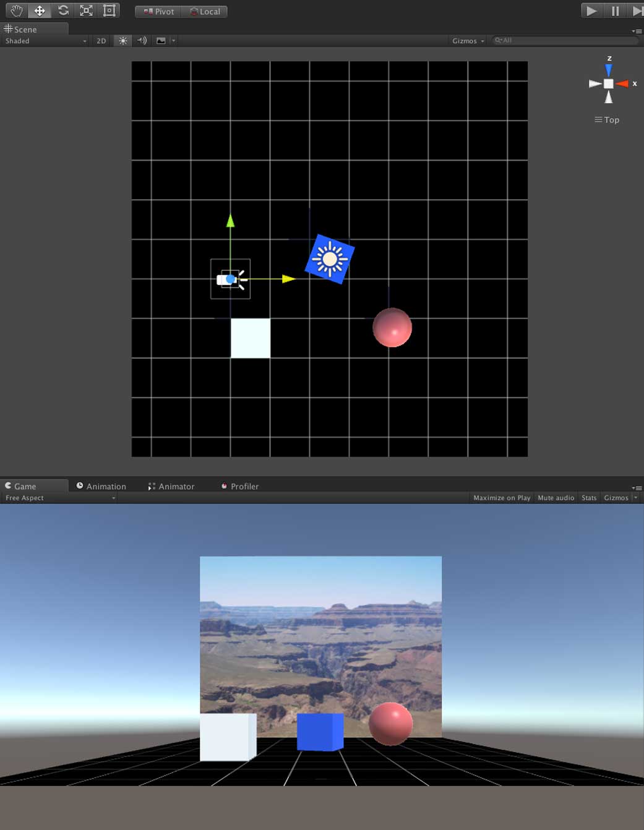
Task: Open the Profiler tab
Action: [240, 486]
